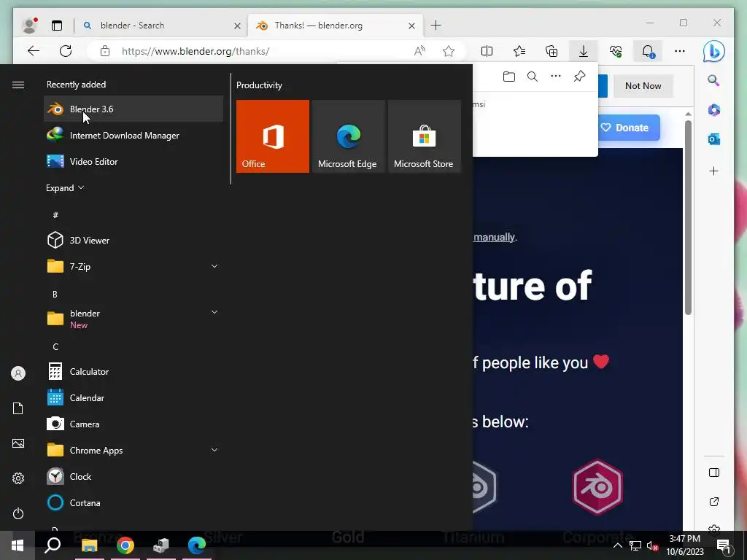Image resolution: width=747 pixels, height=560 pixels.
Task: Open Bing Chat sidebar icon
Action: 713,52
